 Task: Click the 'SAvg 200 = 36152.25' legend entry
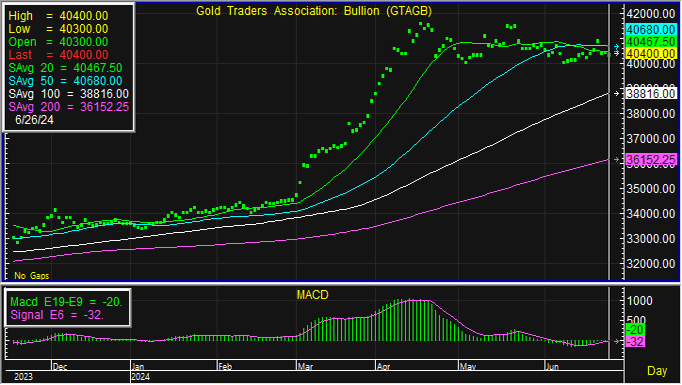pos(69,107)
